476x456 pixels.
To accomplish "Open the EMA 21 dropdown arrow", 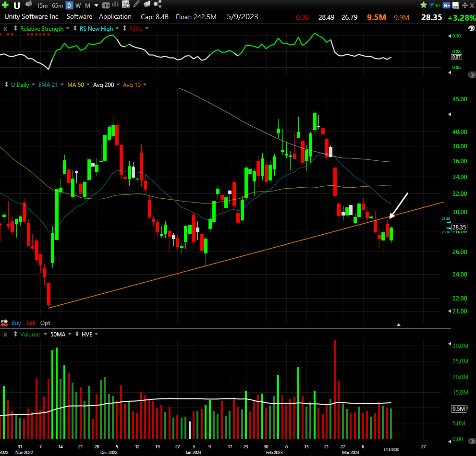I will [62, 84].
